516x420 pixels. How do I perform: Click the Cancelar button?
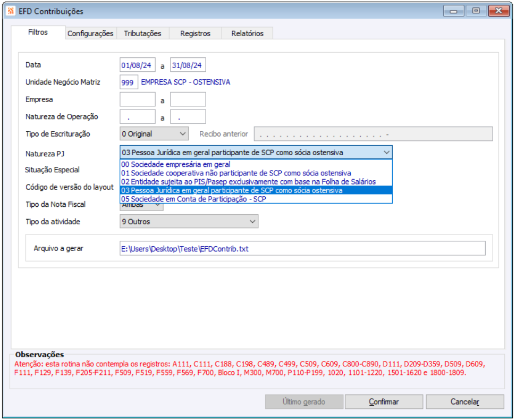point(464,401)
